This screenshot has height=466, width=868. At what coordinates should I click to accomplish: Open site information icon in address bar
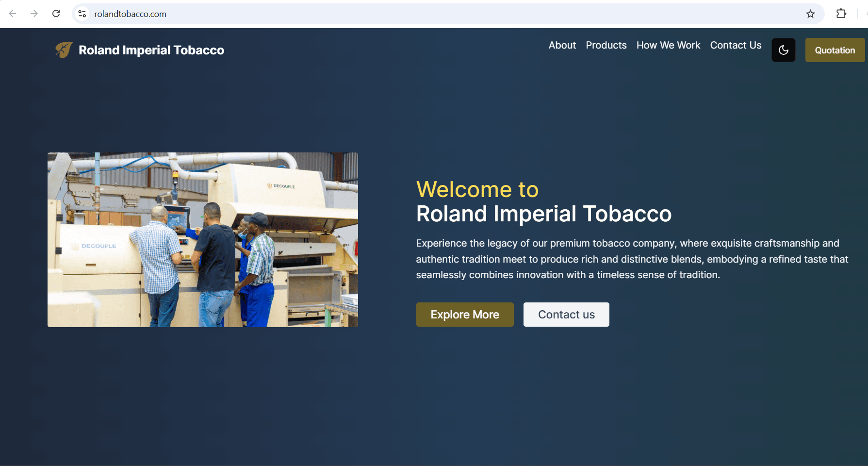82,14
